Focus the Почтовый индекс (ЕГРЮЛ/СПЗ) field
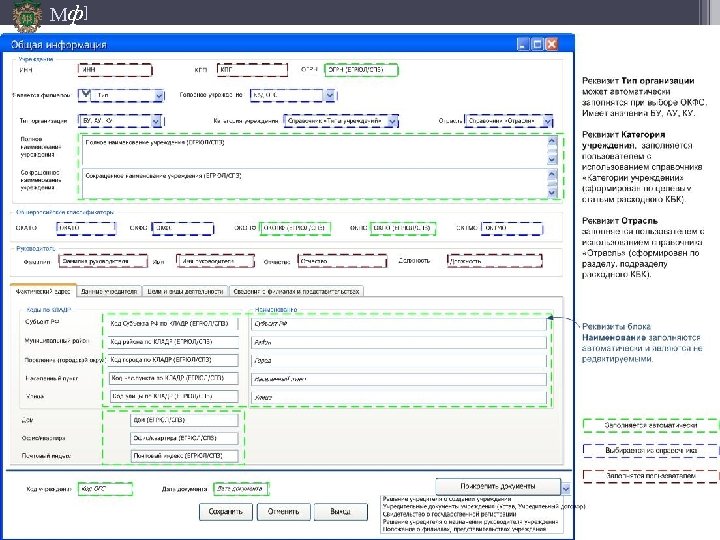Screen dimensions: 720x540 pyautogui.click(x=184, y=456)
